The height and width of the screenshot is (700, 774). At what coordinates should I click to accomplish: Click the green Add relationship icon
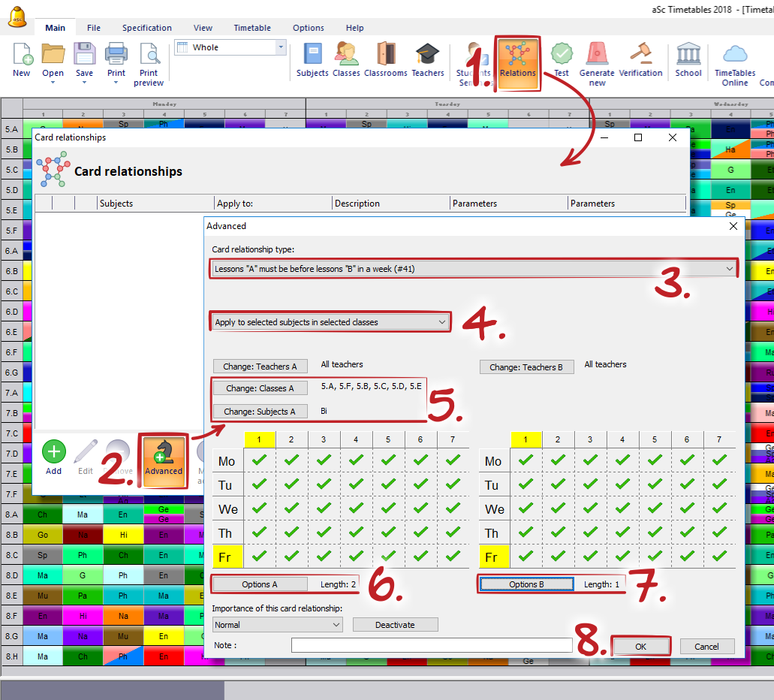(53, 453)
